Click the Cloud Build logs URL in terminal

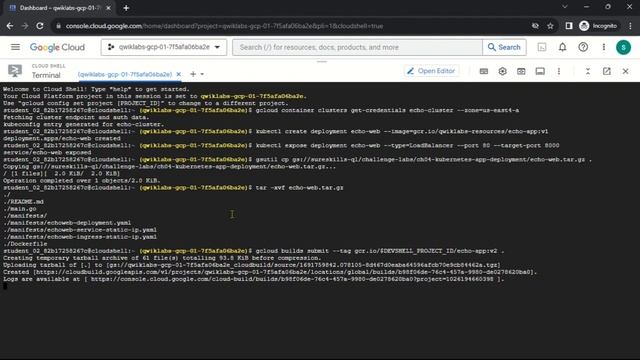(292, 279)
